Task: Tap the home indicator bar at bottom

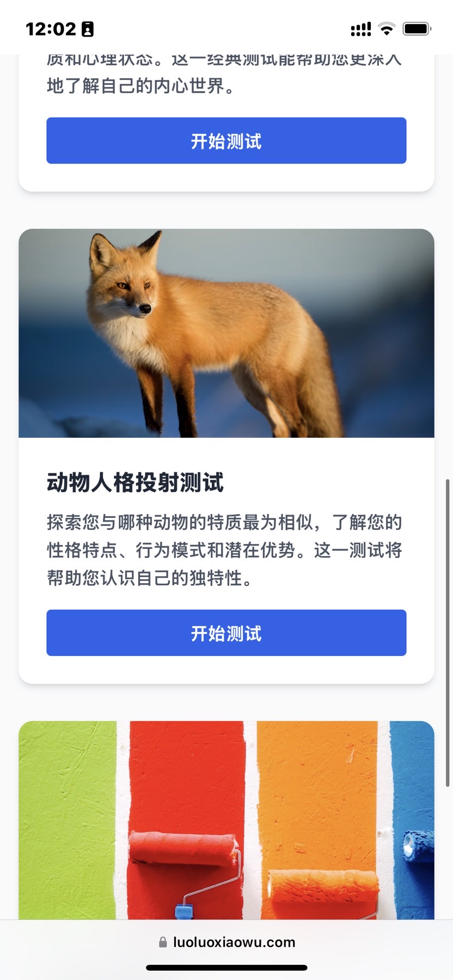Action: tap(226, 967)
